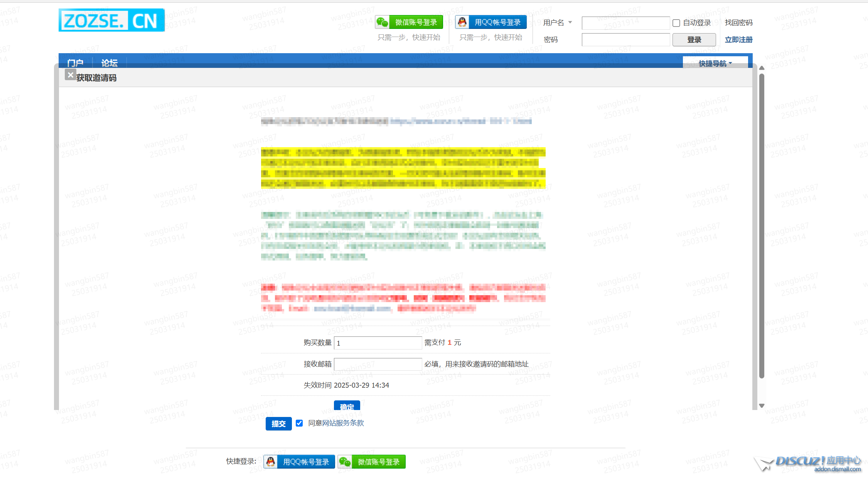
Task: Click the 登录 login button
Action: [694, 40]
